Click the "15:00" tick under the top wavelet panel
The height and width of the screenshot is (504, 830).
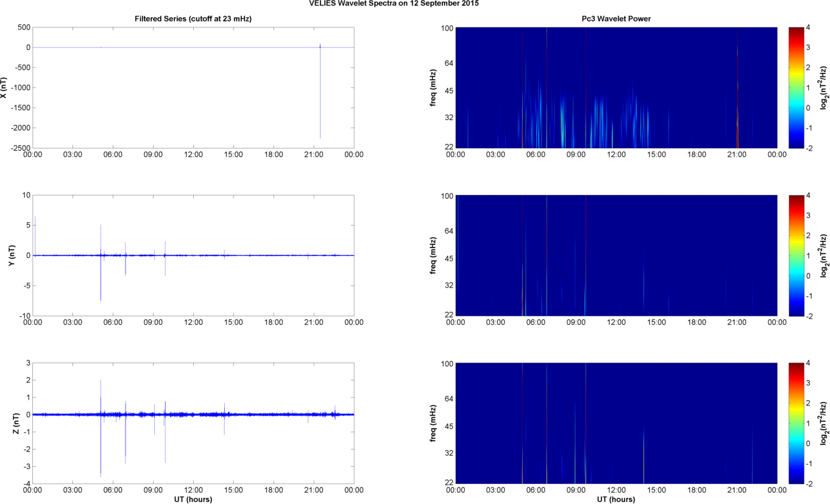656,155
